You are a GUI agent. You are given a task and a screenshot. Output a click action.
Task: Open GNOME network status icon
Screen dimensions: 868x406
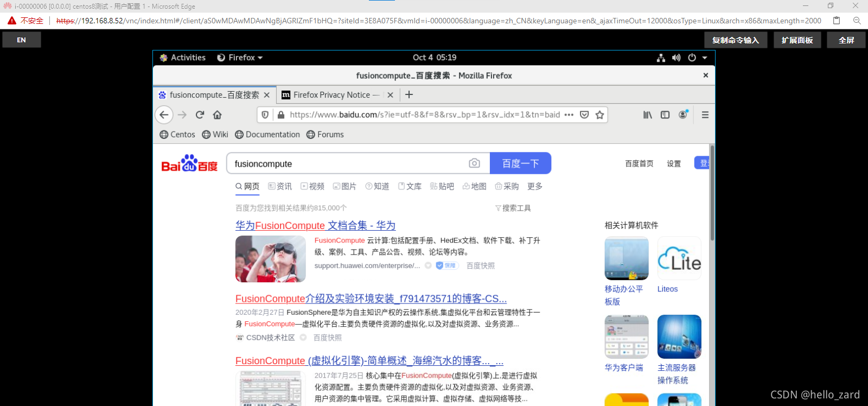tap(661, 58)
